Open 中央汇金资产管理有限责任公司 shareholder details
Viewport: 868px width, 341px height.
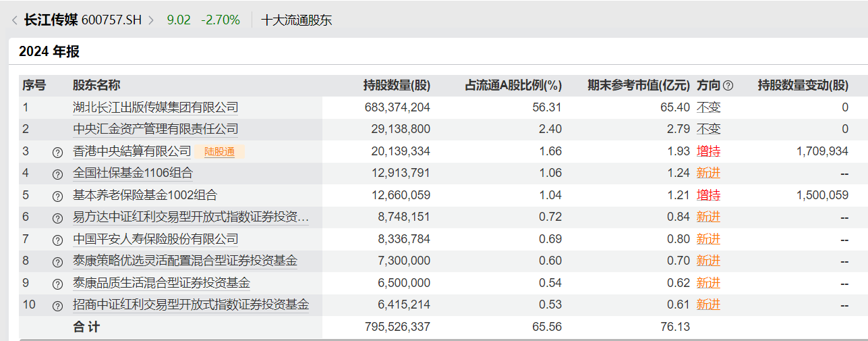[x=155, y=129]
